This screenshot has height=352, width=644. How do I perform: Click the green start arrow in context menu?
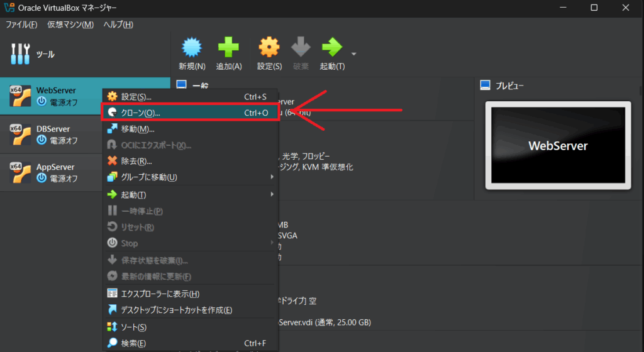tap(112, 194)
